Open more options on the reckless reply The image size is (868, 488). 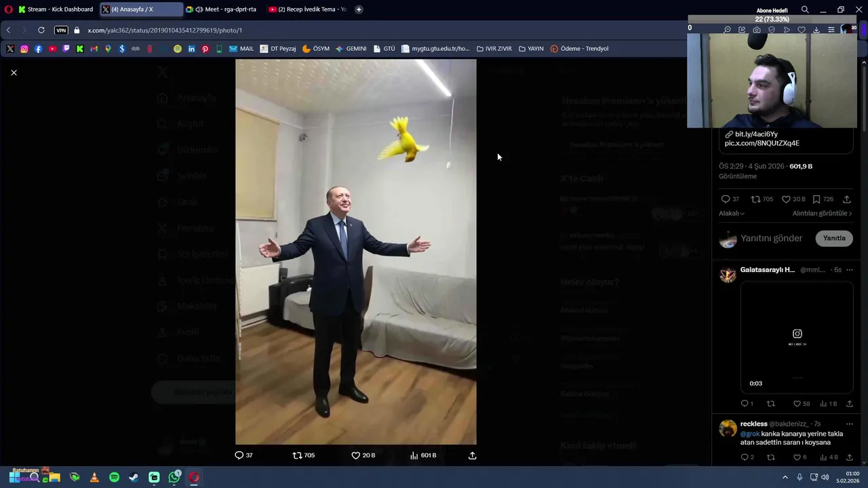(849, 424)
